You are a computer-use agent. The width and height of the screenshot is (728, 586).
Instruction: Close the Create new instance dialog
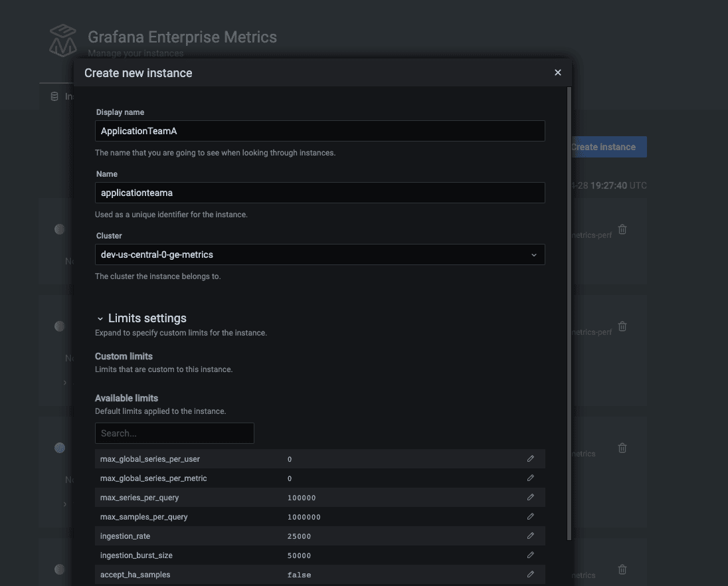click(558, 72)
